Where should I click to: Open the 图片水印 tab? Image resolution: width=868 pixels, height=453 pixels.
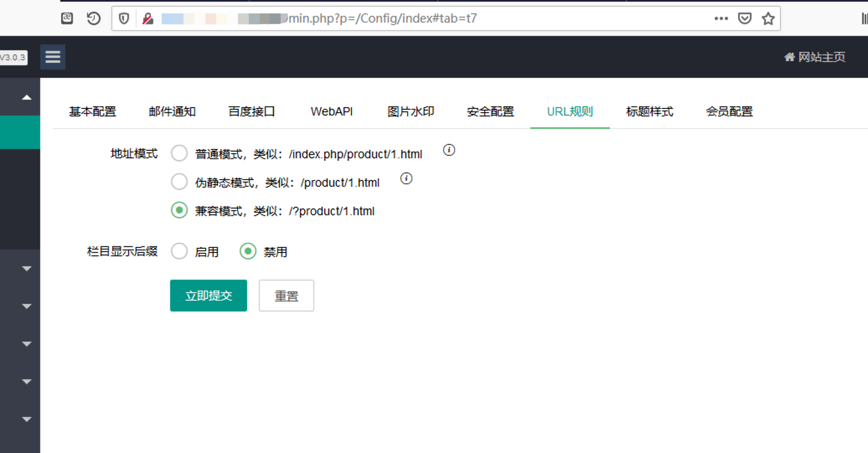pos(411,111)
